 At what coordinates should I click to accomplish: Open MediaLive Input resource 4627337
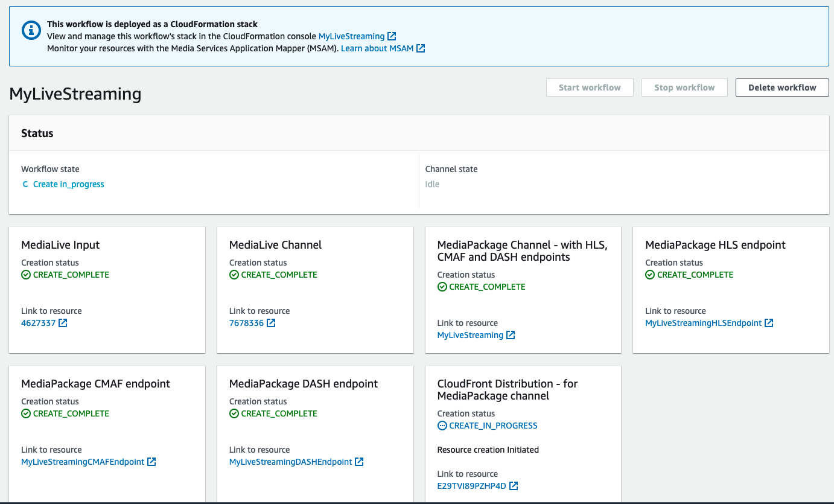click(x=39, y=323)
